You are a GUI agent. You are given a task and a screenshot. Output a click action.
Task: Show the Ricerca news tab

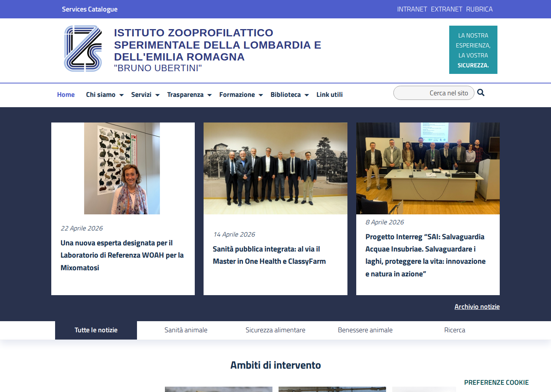(455, 330)
